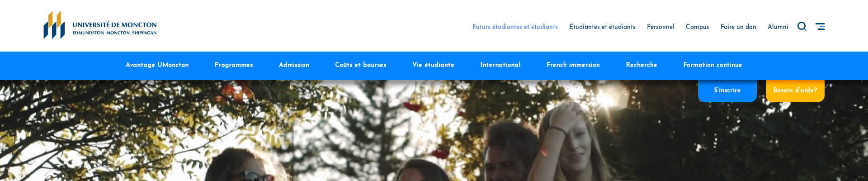Open the Personnel link
This screenshot has width=868, height=181.
[x=660, y=27]
